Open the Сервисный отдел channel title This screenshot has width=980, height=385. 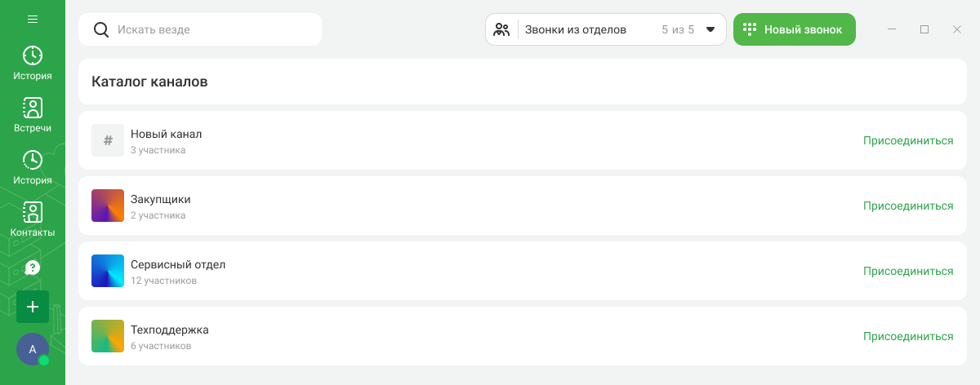pyautogui.click(x=178, y=264)
